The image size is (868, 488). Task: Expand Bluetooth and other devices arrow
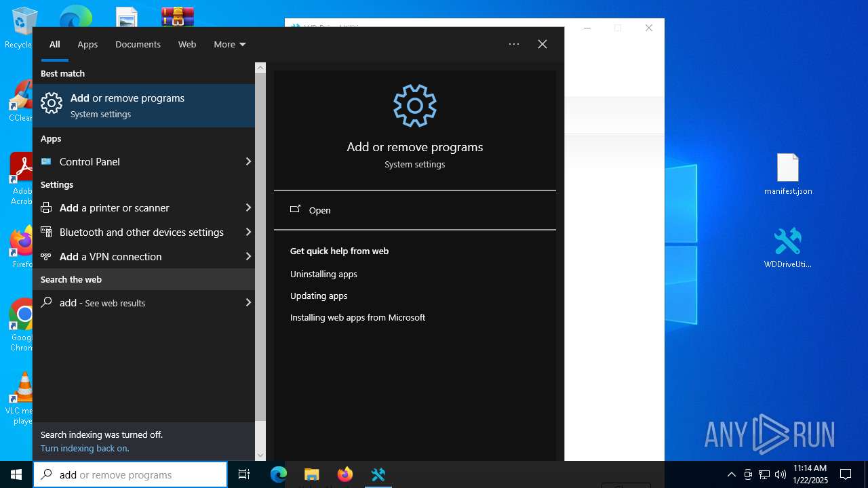click(x=248, y=232)
